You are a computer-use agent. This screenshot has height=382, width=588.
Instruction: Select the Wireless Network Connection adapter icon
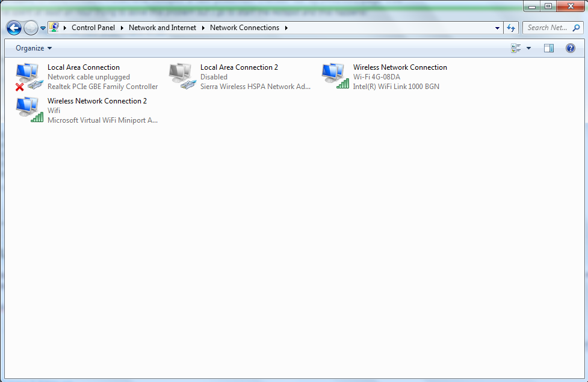click(335, 76)
